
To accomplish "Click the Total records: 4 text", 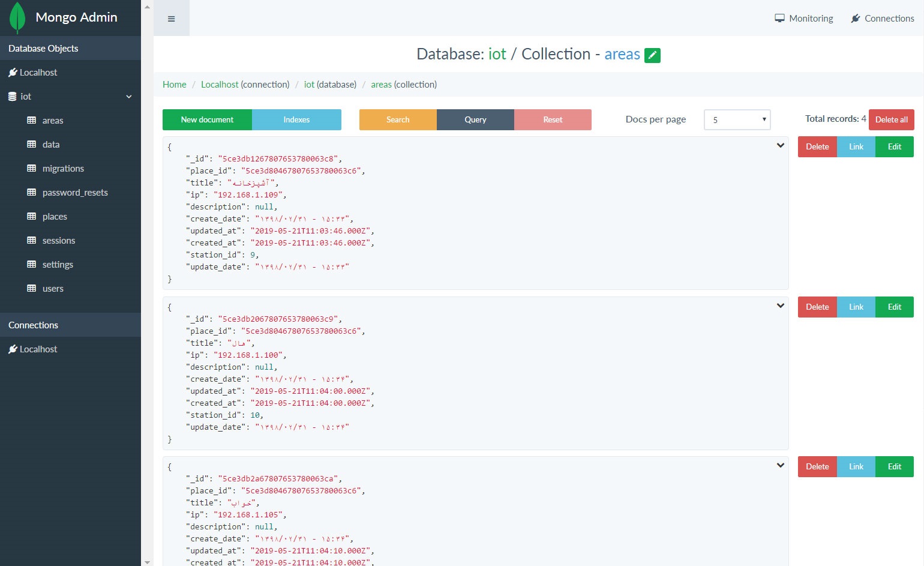I will [x=835, y=119].
